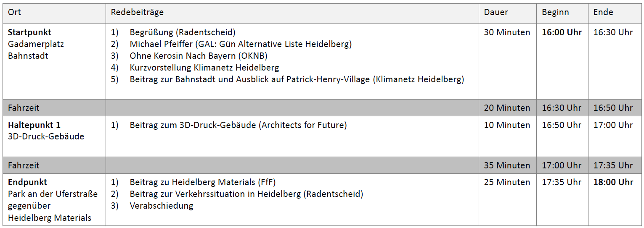Click the bold "16:00 Uhr" start time
The width and height of the screenshot is (644, 228).
562,32
